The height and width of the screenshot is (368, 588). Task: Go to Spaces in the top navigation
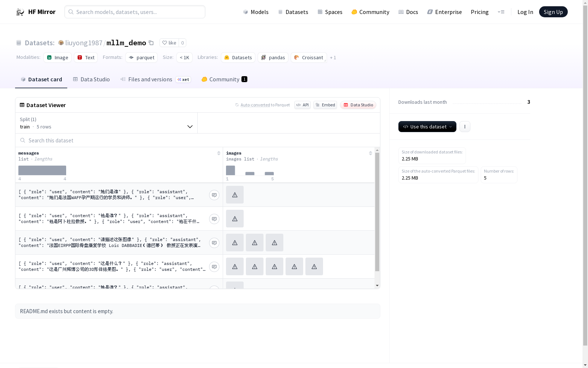pos(330,12)
